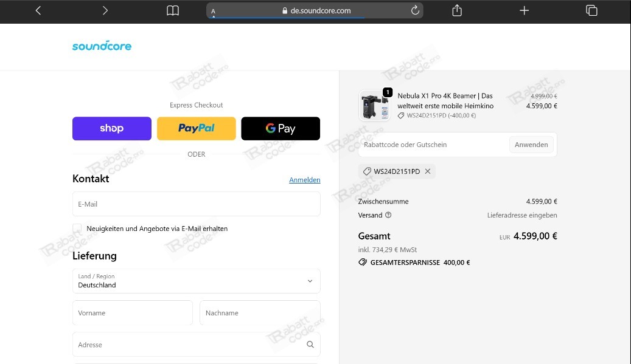Click the Nebula X1 Pro product thumbnail
The image size is (631, 364).
tap(375, 106)
